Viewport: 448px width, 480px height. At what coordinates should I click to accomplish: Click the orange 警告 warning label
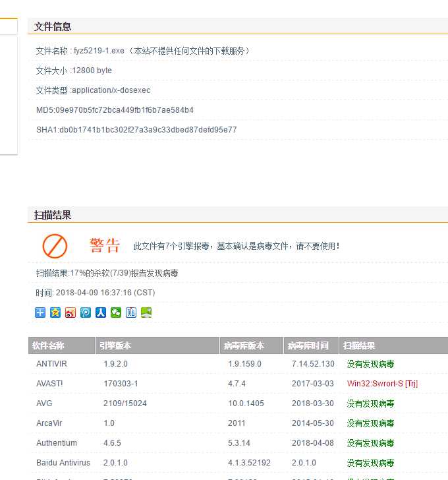click(104, 245)
